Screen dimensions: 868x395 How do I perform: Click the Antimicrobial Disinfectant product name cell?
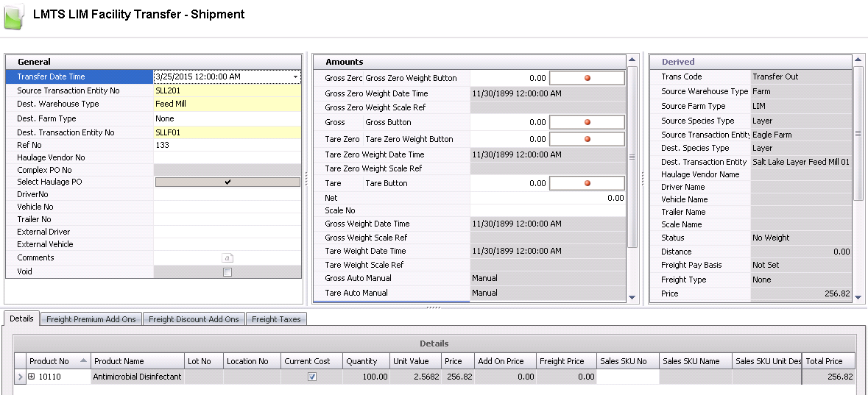pos(137,377)
